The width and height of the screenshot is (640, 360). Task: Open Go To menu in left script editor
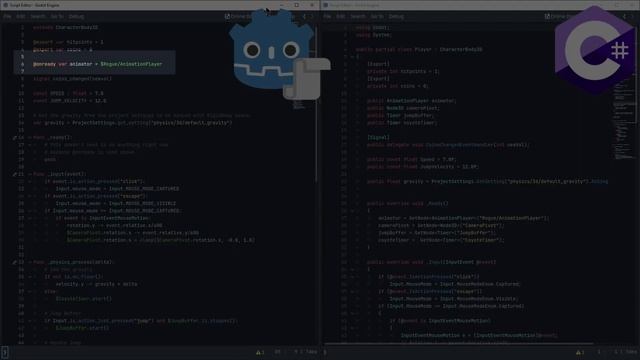point(57,17)
